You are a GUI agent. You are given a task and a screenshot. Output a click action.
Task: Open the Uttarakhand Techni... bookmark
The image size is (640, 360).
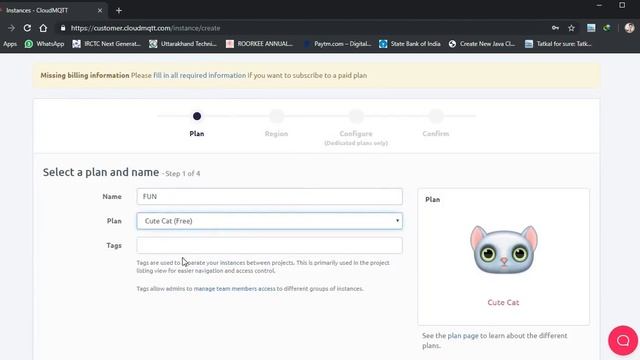[183, 44]
